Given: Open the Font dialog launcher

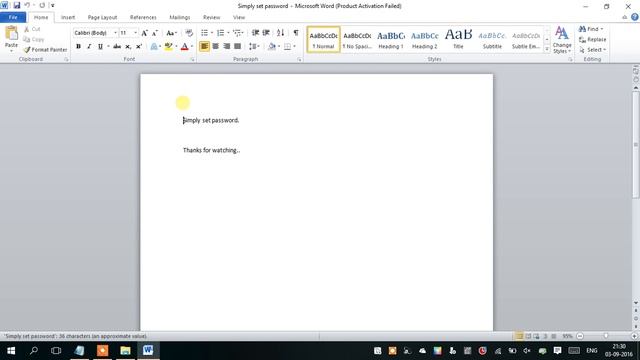Looking at the screenshot, I should coord(192,60).
